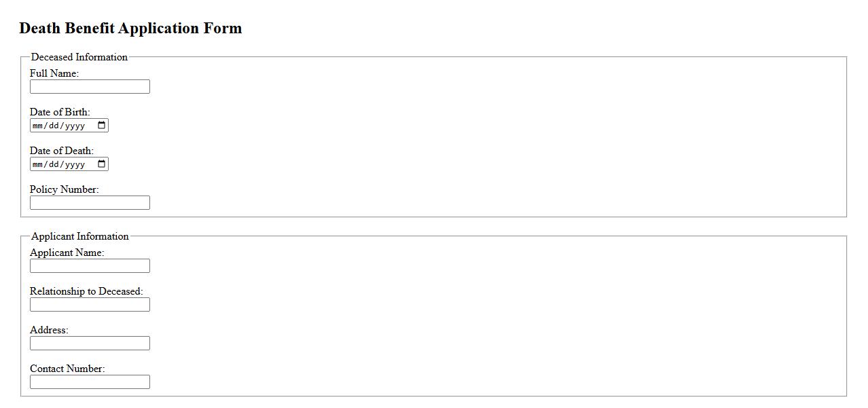
Task: Click the Applicant Name text field
Action: coord(90,266)
